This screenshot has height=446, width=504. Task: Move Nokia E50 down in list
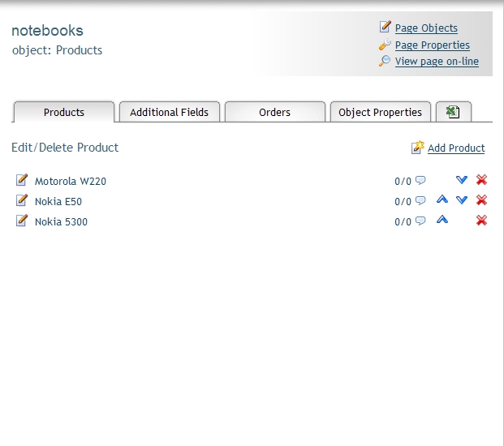coord(462,200)
